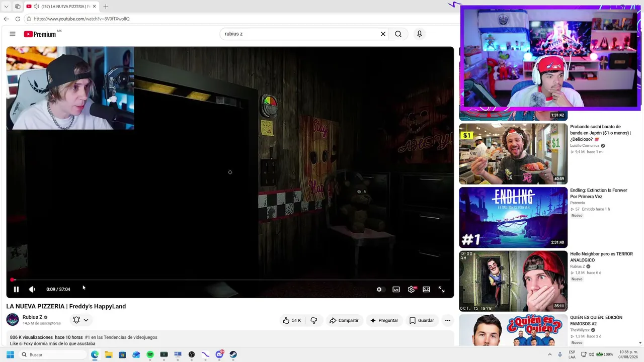Open video player settings gear
Screen dimensions: 644x362
412,289
